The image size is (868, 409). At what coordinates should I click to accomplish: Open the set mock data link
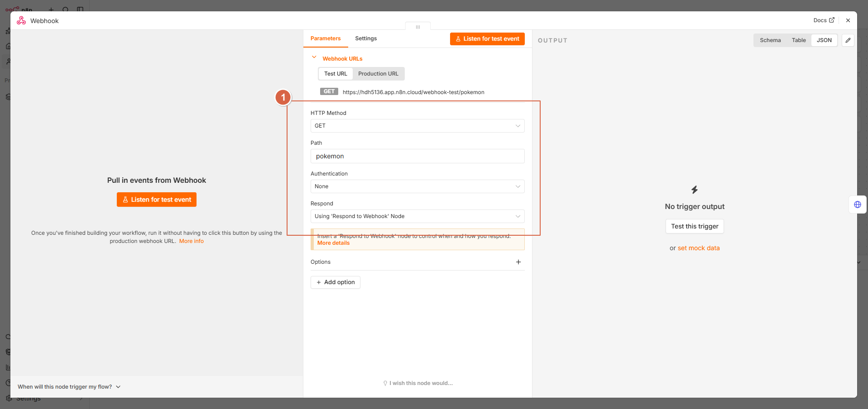(x=699, y=248)
